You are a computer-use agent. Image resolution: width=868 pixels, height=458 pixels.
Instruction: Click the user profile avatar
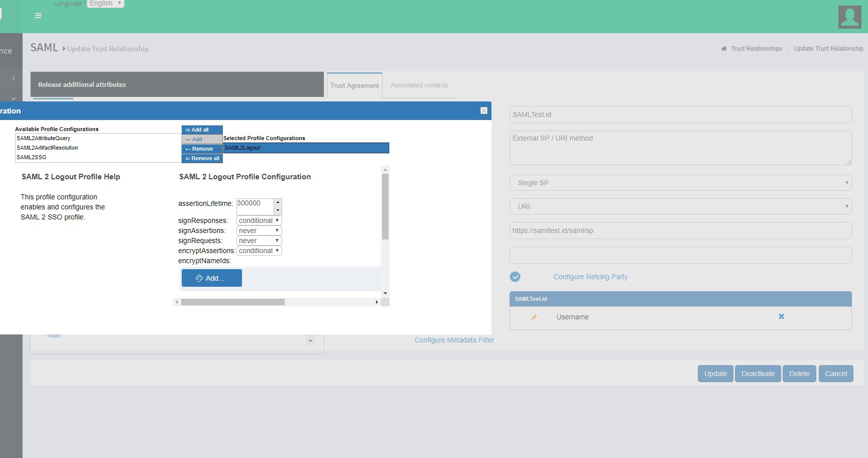[x=849, y=17]
